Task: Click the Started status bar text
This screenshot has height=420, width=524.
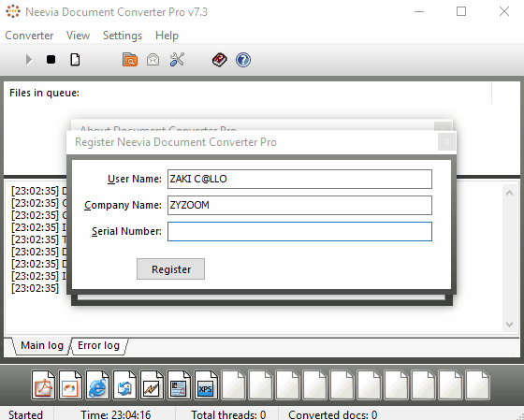Action: 25,414
